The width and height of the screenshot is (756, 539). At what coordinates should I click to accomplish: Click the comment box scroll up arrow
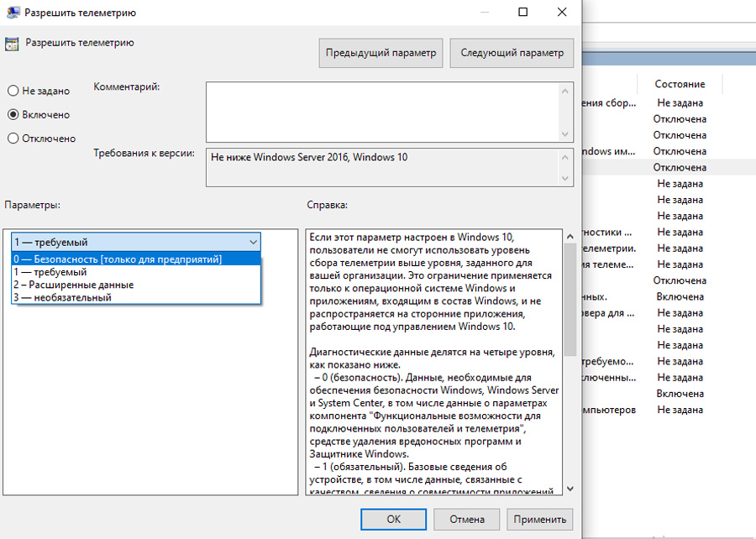click(565, 91)
